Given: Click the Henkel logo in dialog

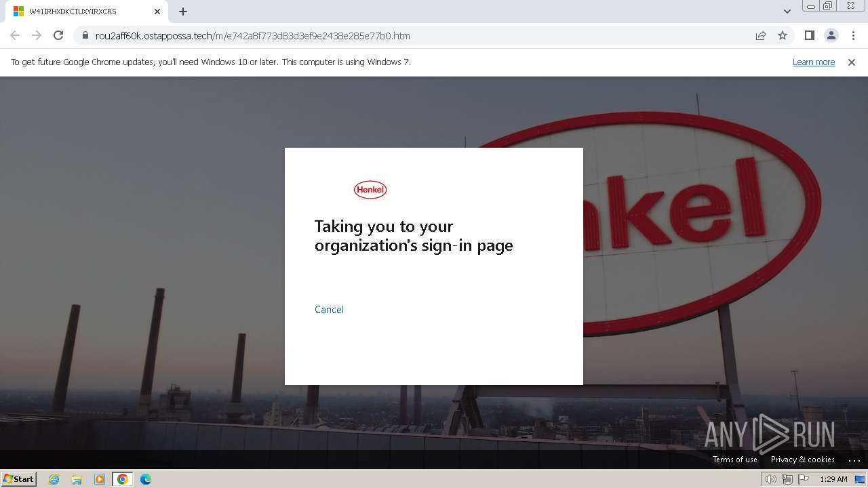Looking at the screenshot, I should pyautogui.click(x=370, y=190).
